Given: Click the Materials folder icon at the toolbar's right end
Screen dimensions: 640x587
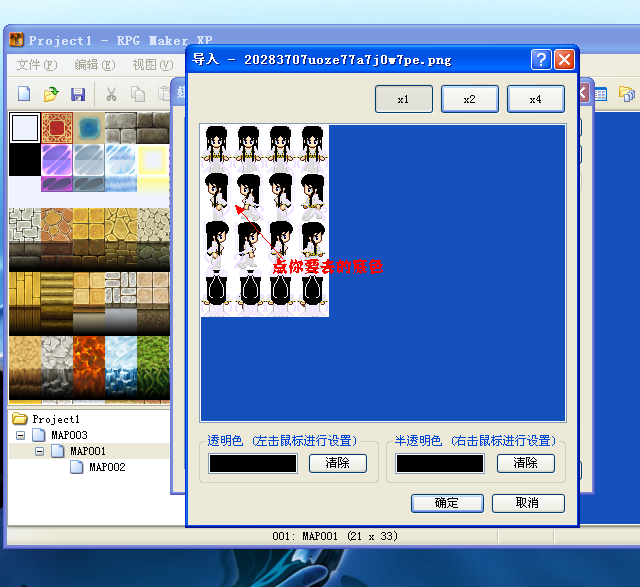Looking at the screenshot, I should (627, 94).
